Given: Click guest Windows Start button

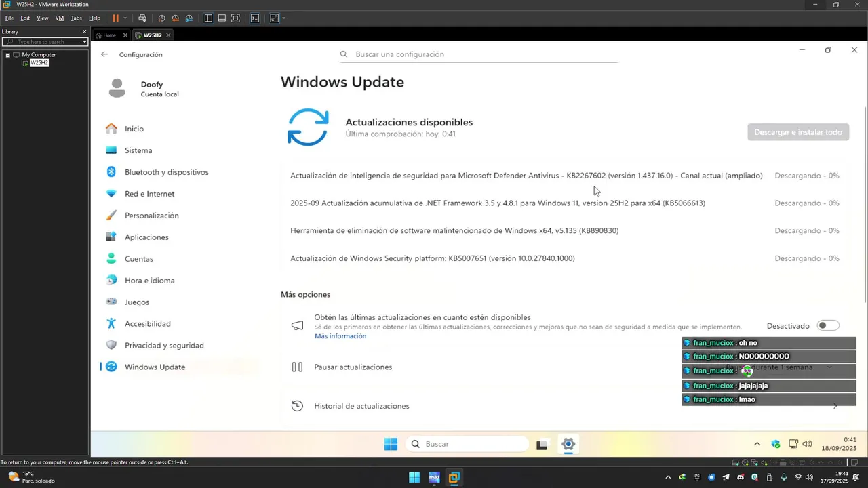Looking at the screenshot, I should tap(391, 444).
